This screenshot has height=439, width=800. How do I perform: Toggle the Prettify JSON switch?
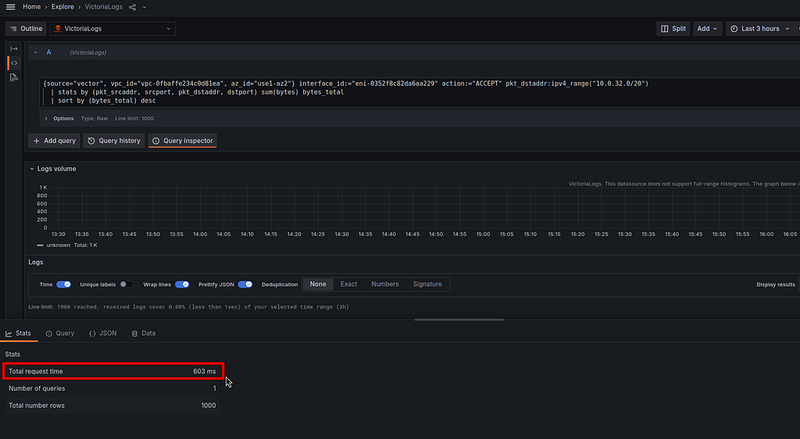click(x=245, y=284)
